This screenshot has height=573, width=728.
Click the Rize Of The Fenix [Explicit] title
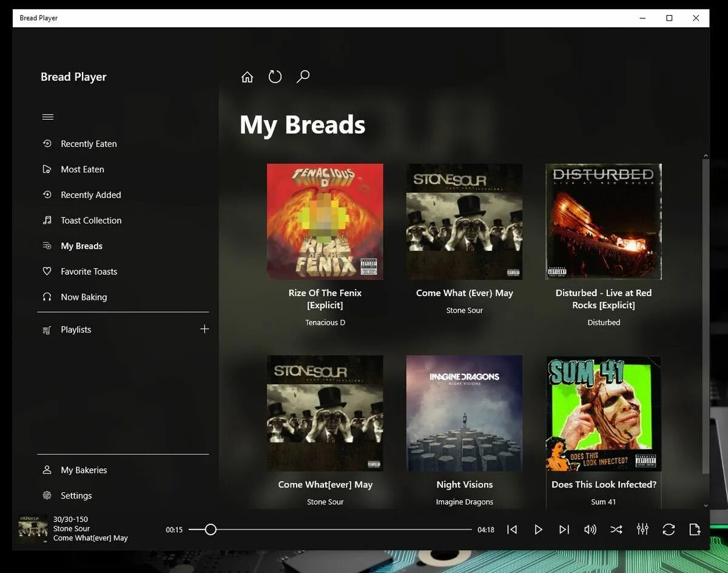[325, 299]
